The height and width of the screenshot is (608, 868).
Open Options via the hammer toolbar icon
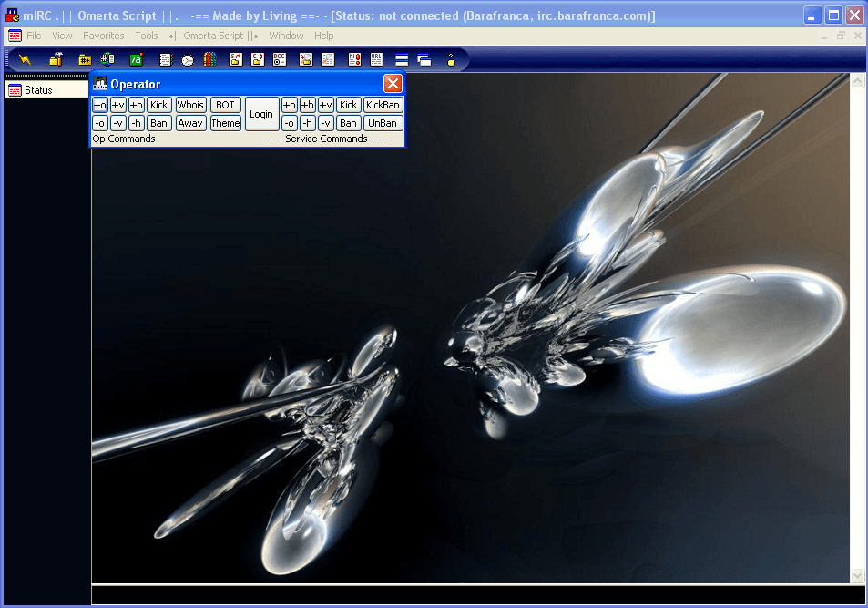[x=56, y=59]
